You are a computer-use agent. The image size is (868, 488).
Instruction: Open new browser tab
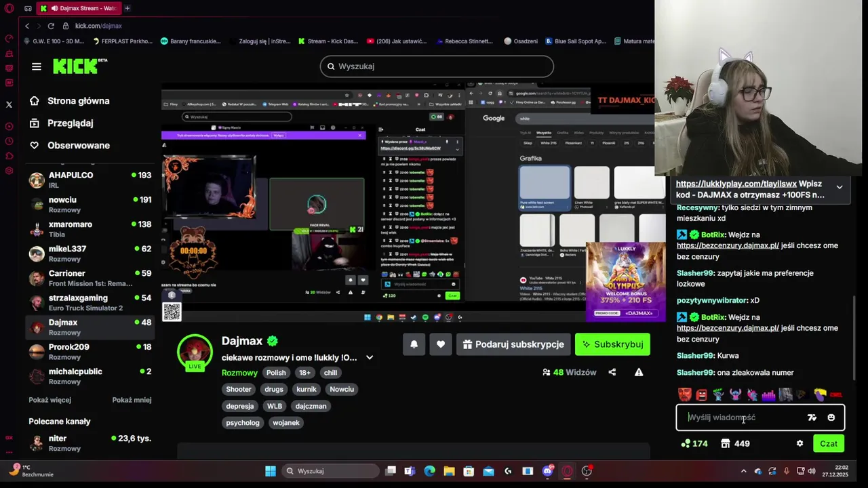[127, 8]
